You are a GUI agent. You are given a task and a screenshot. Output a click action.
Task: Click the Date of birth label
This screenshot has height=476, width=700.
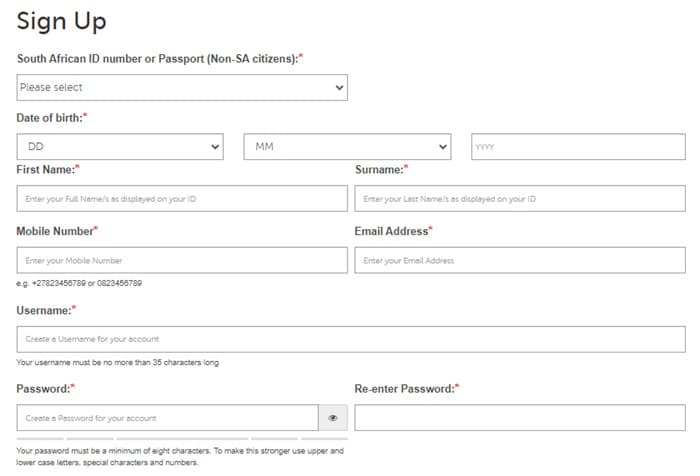[x=52, y=118]
